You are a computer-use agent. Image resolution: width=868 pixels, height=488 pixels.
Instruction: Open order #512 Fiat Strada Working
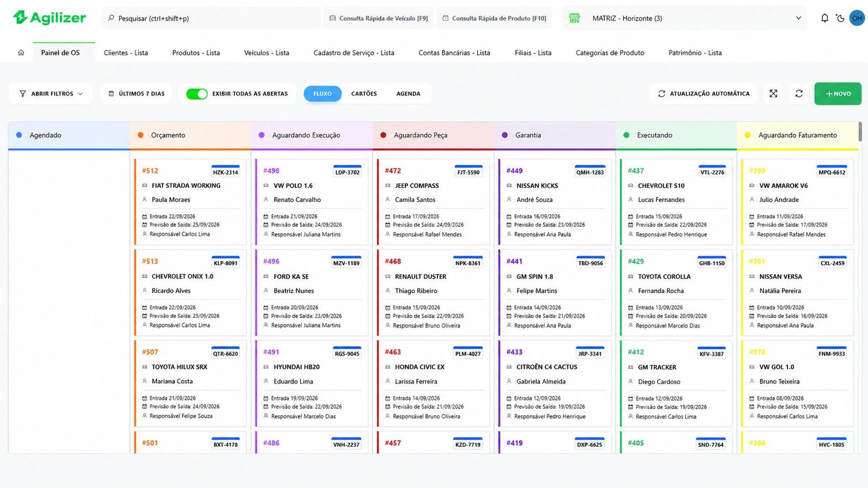click(190, 202)
